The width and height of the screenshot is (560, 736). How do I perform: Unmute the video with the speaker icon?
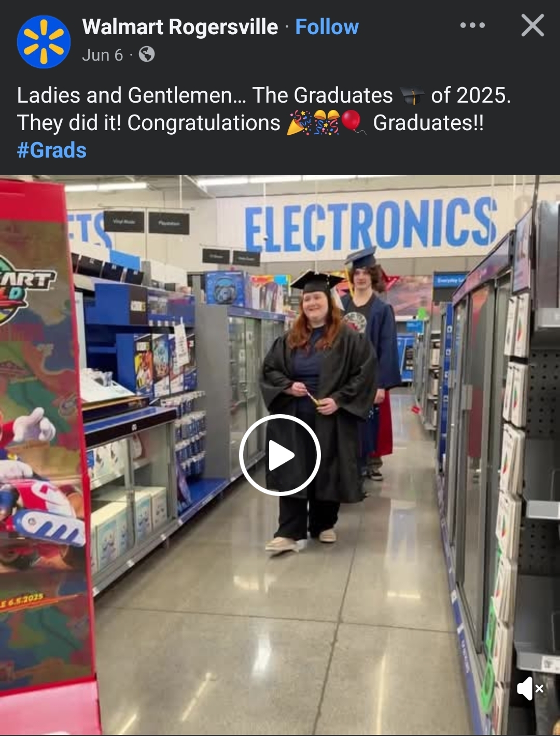click(530, 688)
